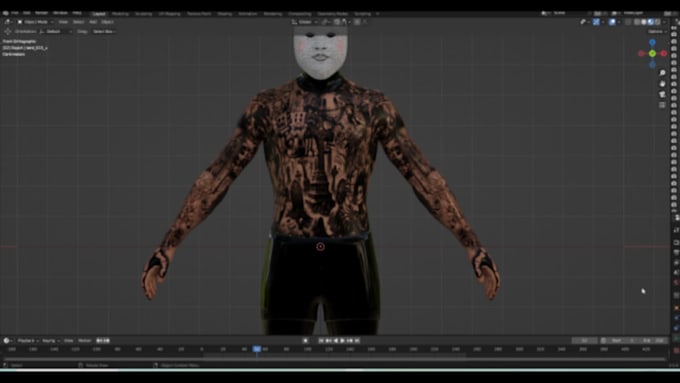This screenshot has width=680, height=383.
Task: Open the timeline Marker menu
Action: pos(85,340)
